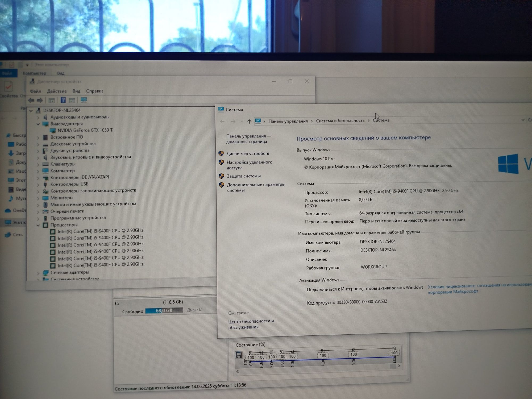The image size is (532, 399).
Task: Click Панель управления домашняя страница link
Action: pyautogui.click(x=248, y=139)
